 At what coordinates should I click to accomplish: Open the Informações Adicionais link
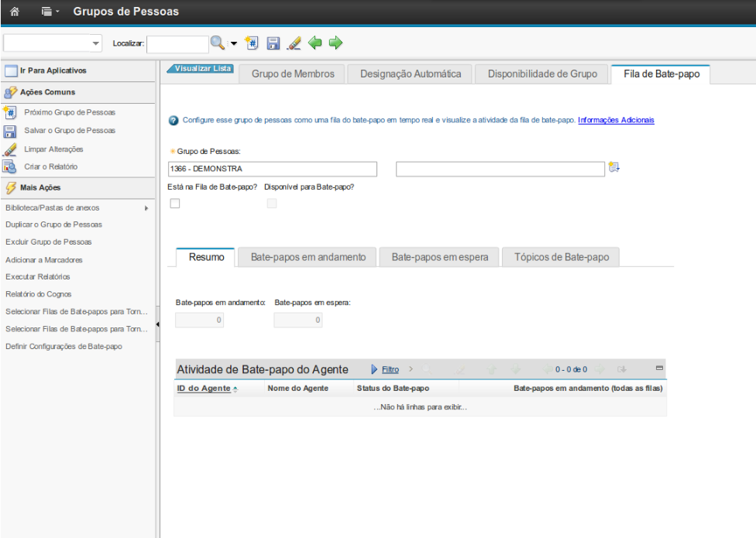point(616,120)
